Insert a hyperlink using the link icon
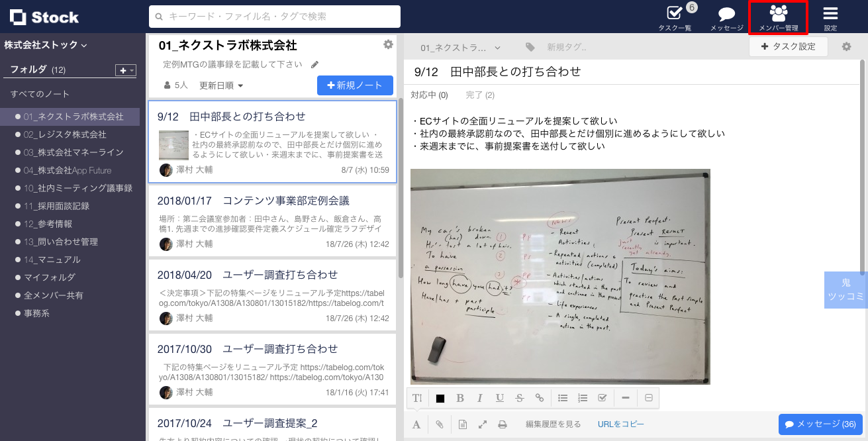868x441 pixels. [540, 398]
